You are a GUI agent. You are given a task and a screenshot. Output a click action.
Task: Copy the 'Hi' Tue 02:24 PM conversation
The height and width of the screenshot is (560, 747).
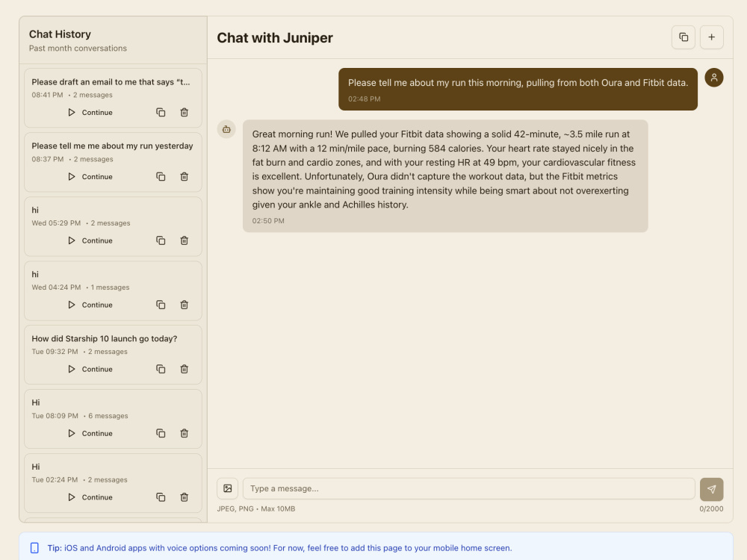pyautogui.click(x=161, y=497)
